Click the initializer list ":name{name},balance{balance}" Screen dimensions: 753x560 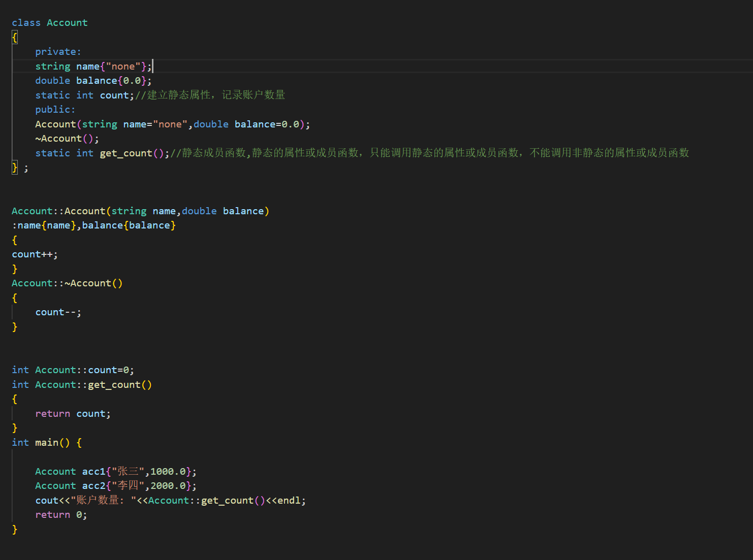[x=94, y=225]
